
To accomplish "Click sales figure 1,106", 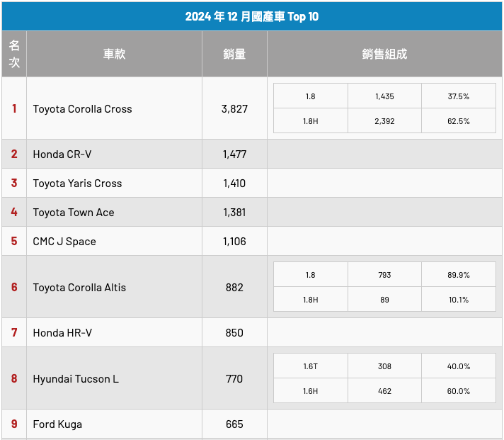I will [x=234, y=241].
